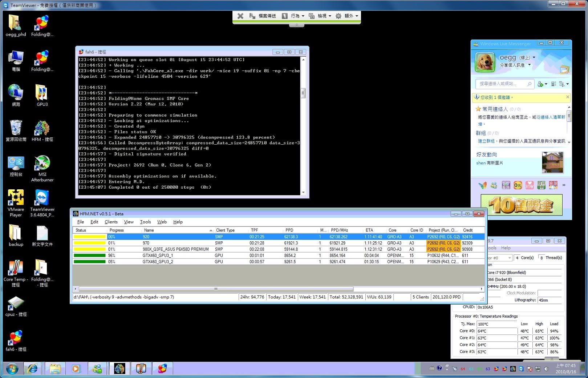Viewport: 588px width, 378px height.
Task: Select the Core Temp shortcut on desktop
Action: pos(16,273)
